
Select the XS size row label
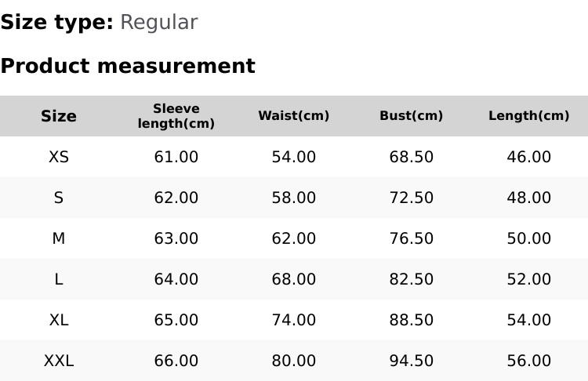tap(59, 157)
